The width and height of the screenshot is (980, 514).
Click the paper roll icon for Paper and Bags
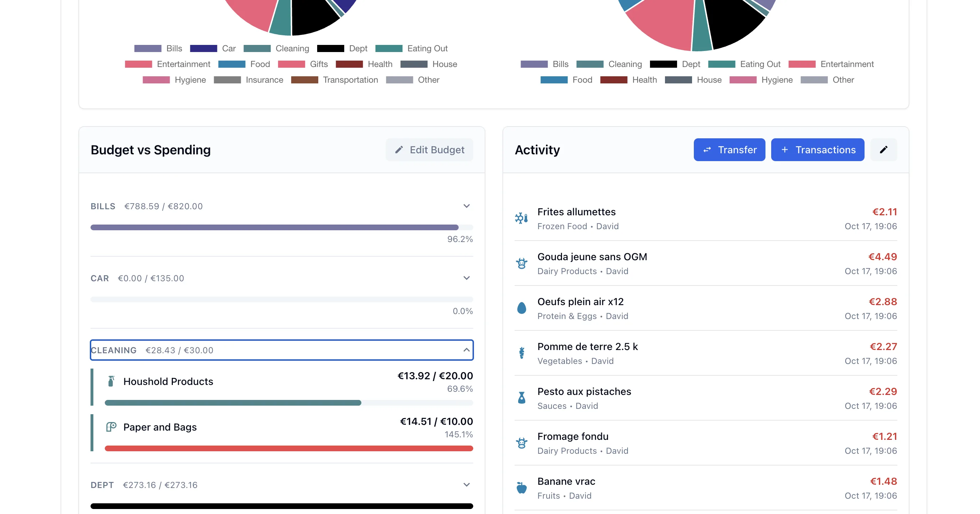click(111, 427)
